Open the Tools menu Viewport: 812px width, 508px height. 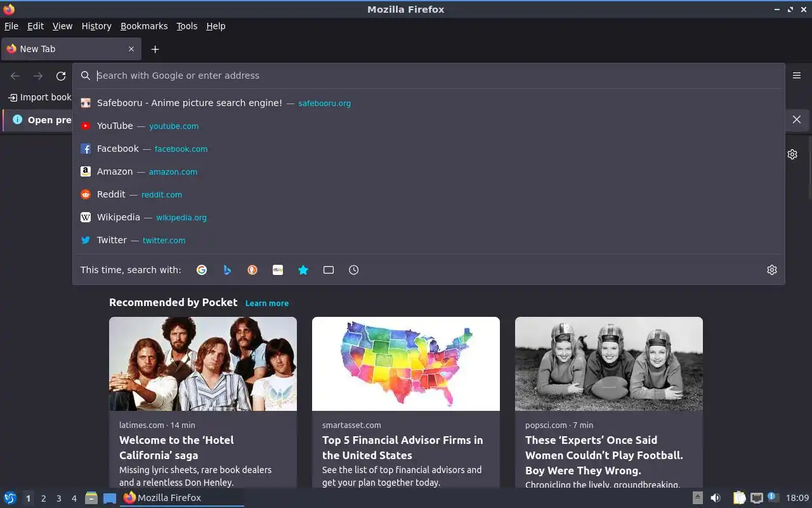coord(187,26)
